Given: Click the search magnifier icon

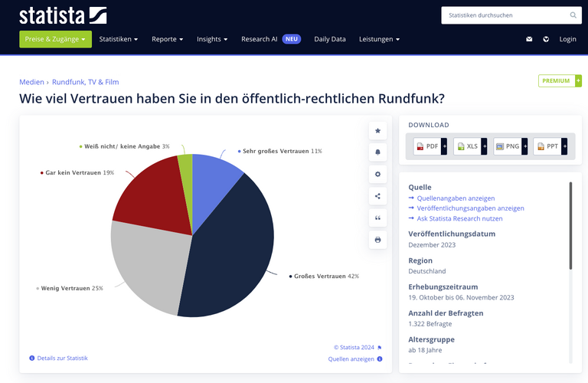Looking at the screenshot, I should [x=573, y=15].
